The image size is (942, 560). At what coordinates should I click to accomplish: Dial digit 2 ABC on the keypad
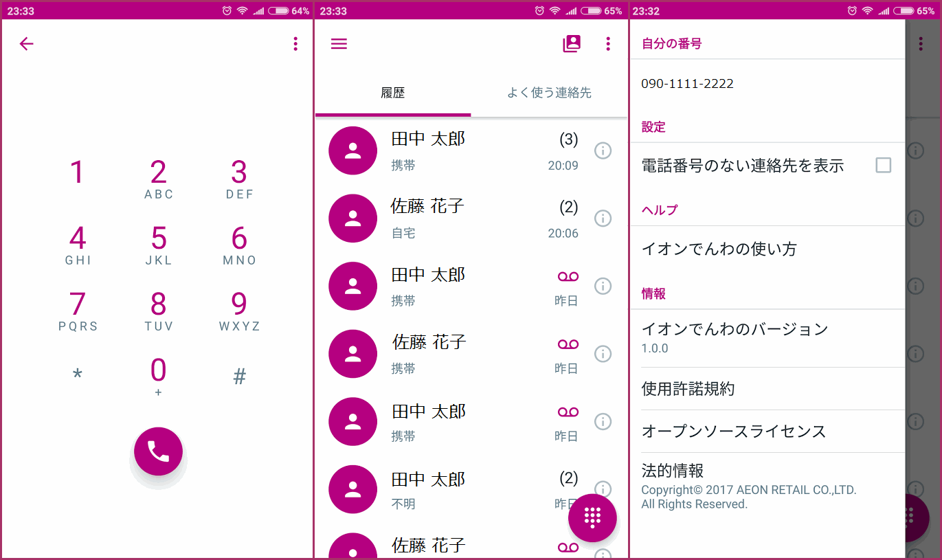(159, 179)
